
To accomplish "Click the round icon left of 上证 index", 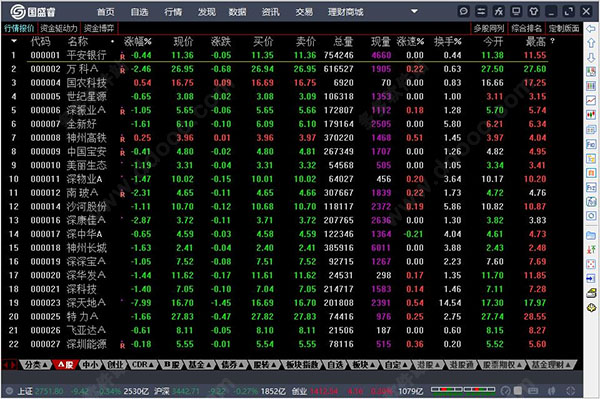I will coord(10,391).
